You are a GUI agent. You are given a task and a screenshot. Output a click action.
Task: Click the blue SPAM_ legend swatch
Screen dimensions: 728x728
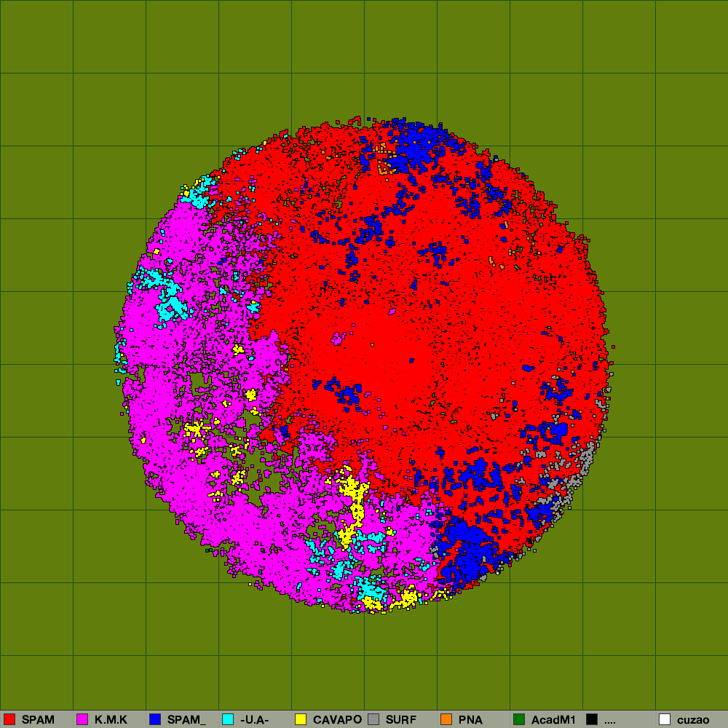coord(155,719)
